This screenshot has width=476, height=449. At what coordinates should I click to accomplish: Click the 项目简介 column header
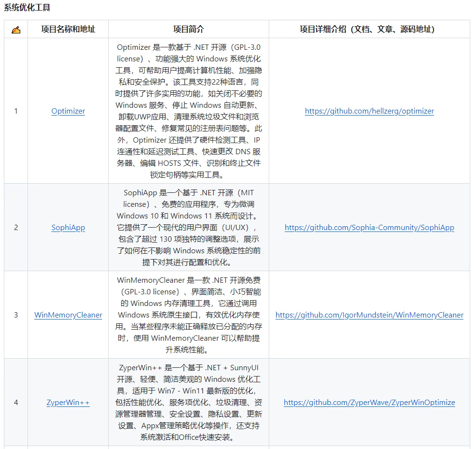(188, 29)
